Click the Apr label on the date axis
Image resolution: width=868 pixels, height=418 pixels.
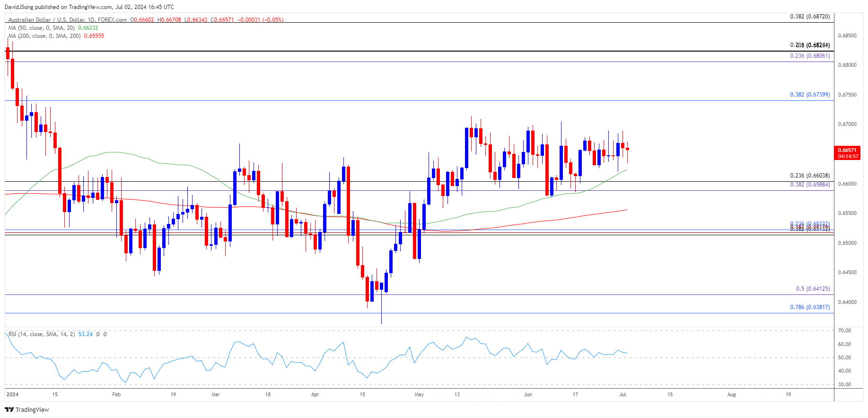pyautogui.click(x=315, y=394)
